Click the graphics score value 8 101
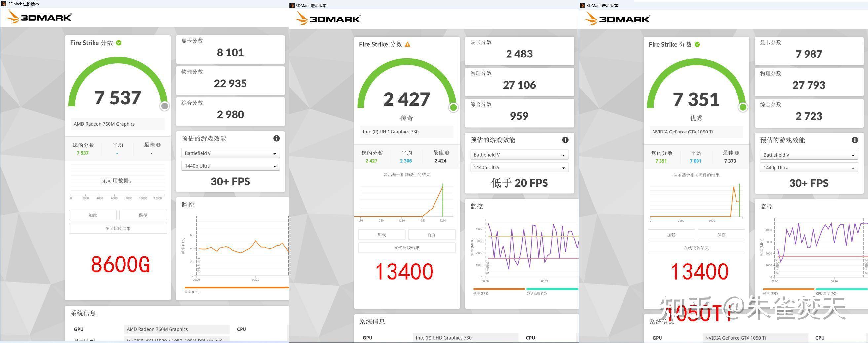This screenshot has height=343, width=868. click(231, 52)
